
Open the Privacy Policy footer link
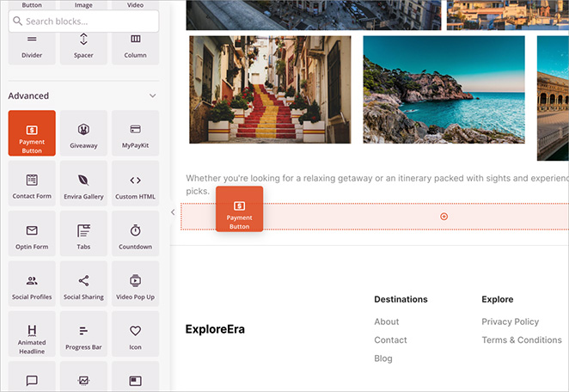[x=510, y=322]
